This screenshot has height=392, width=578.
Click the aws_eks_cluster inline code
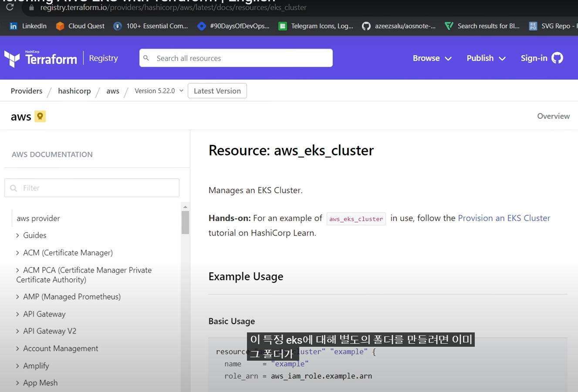click(356, 218)
